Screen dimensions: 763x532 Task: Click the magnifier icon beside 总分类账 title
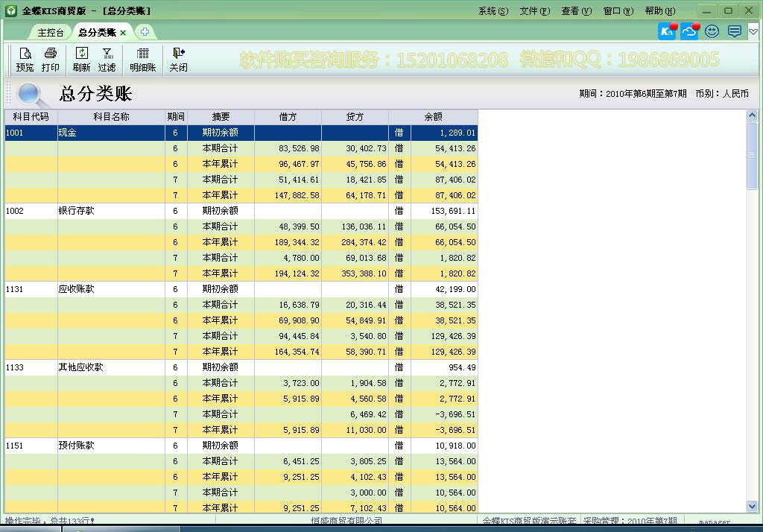pyautogui.click(x=29, y=95)
